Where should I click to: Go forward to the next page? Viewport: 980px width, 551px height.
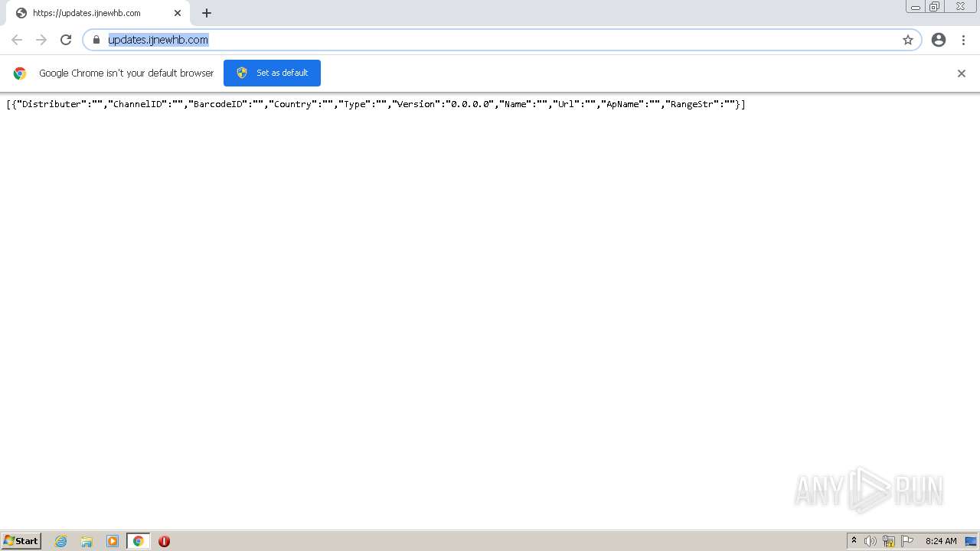[41, 40]
